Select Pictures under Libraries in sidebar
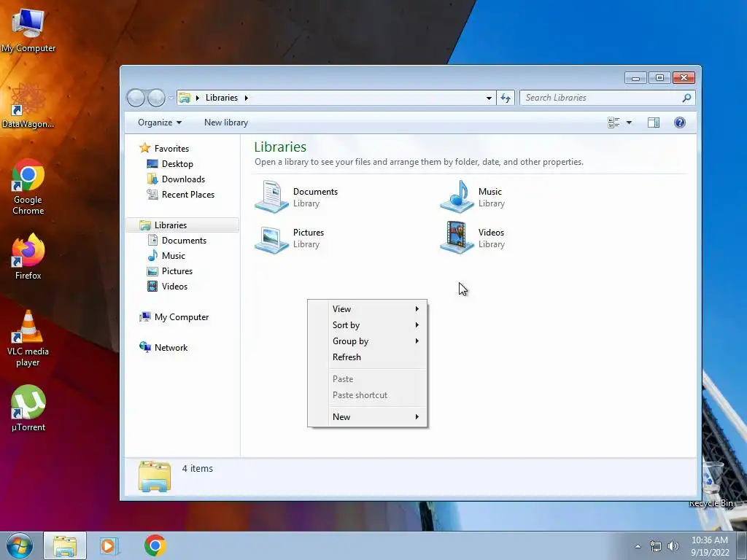 [177, 271]
